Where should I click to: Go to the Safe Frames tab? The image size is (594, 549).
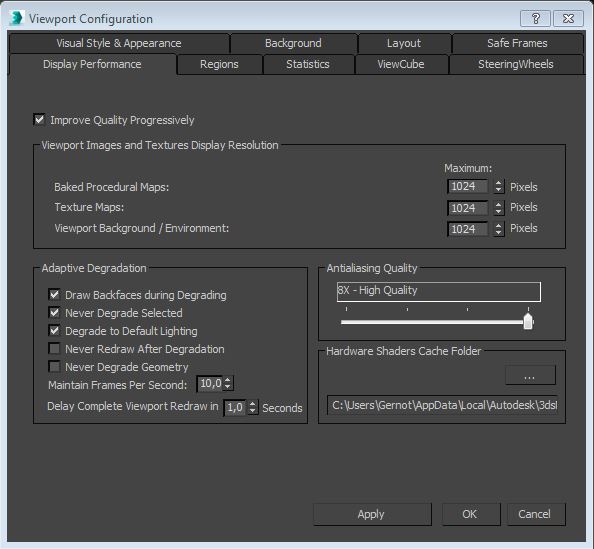pos(517,43)
